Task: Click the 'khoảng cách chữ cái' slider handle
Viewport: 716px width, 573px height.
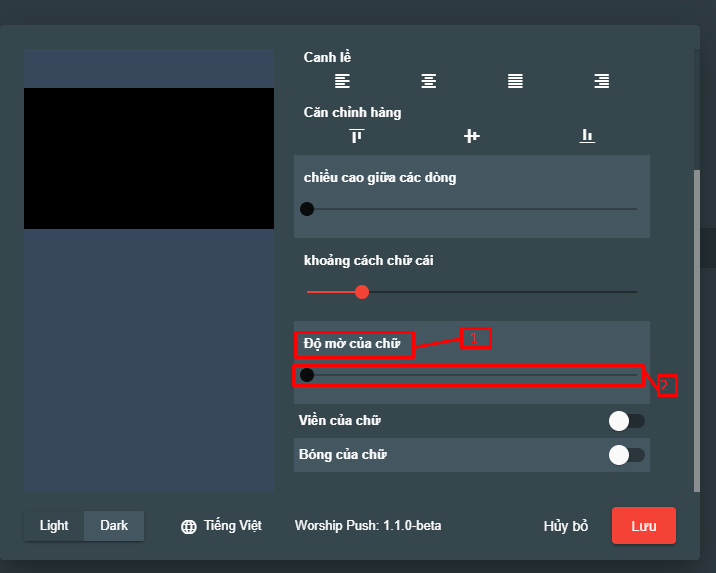Action: (x=362, y=292)
